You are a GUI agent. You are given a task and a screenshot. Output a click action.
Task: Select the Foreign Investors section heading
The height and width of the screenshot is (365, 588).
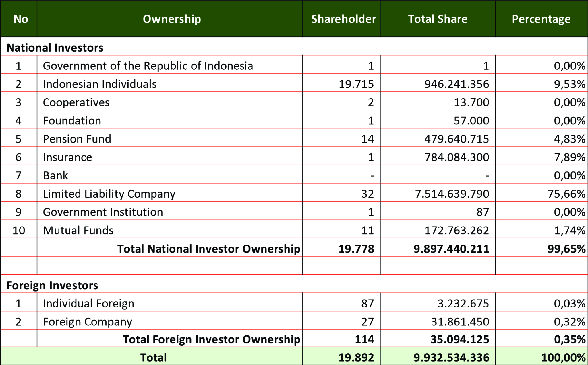tap(52, 285)
